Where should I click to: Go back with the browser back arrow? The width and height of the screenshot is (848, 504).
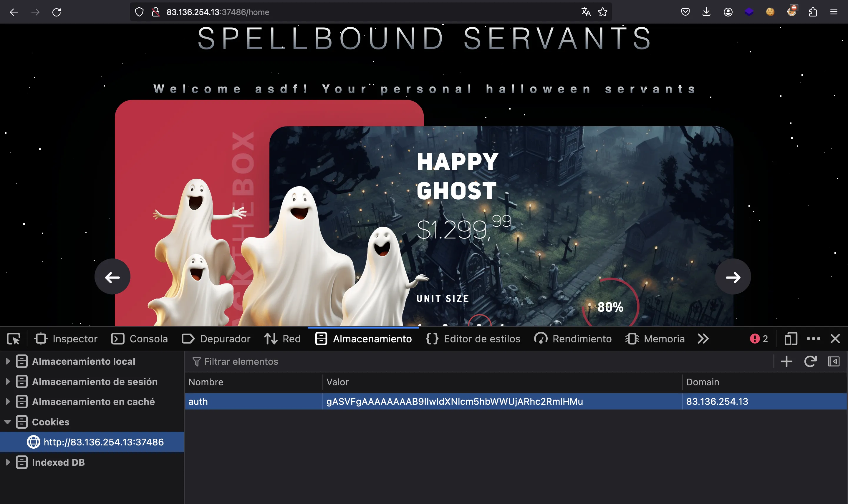coord(14,12)
